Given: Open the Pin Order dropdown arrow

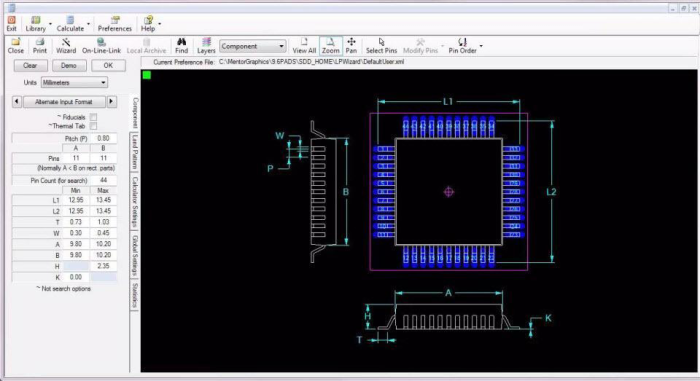Looking at the screenshot, I should coord(481,46).
